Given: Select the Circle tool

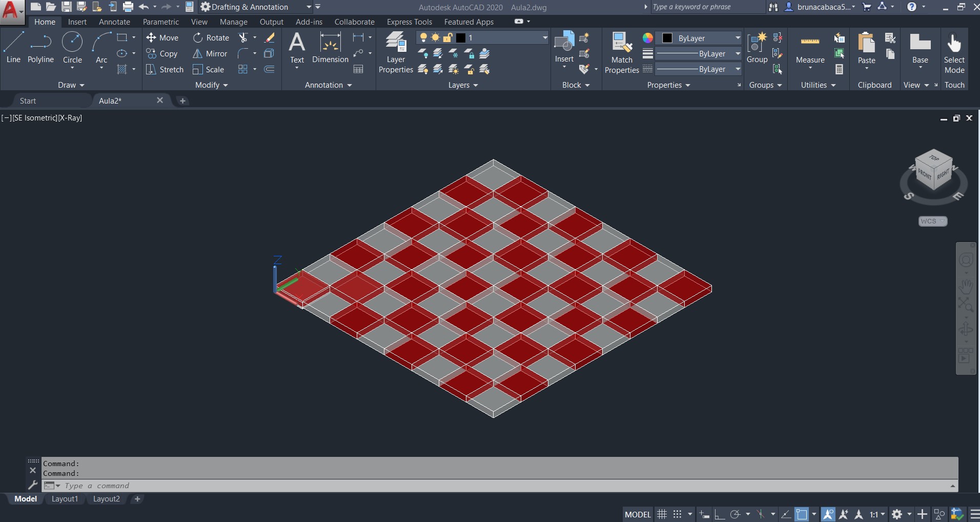Looking at the screenshot, I should click(x=72, y=47).
